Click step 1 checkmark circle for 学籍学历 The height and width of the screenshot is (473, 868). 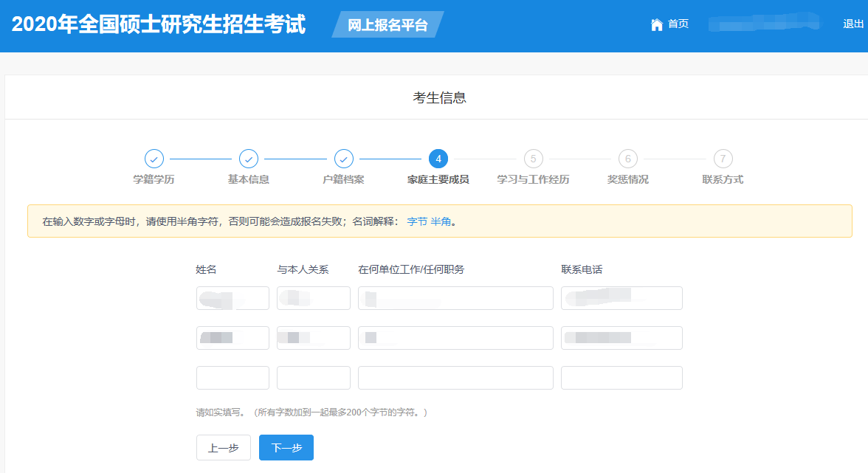tap(154, 159)
